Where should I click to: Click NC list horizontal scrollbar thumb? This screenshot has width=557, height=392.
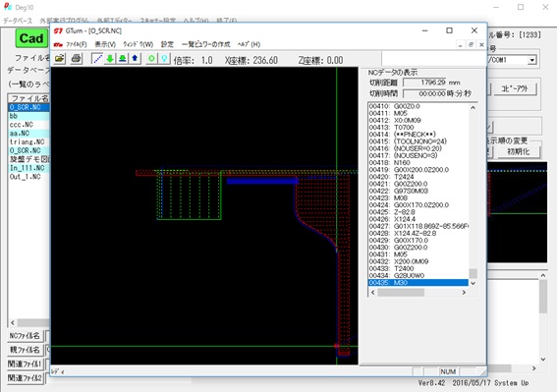[x=401, y=292]
